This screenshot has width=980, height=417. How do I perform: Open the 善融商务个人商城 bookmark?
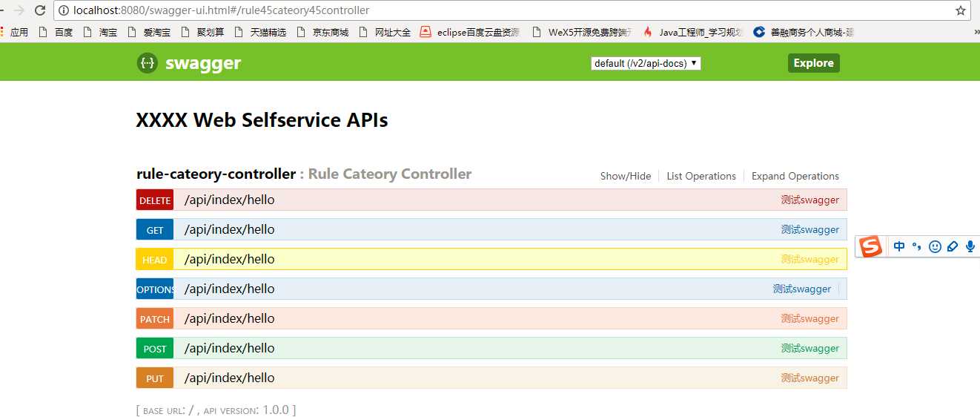pos(804,32)
